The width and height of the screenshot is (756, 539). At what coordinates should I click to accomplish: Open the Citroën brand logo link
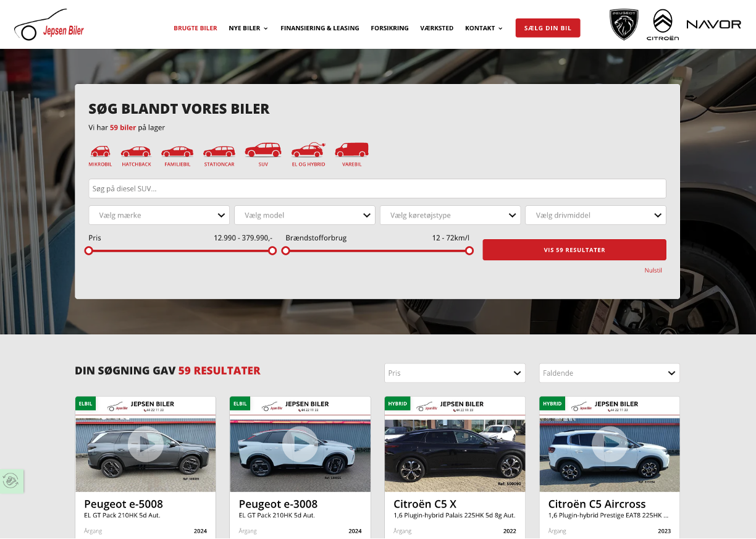[663, 25]
